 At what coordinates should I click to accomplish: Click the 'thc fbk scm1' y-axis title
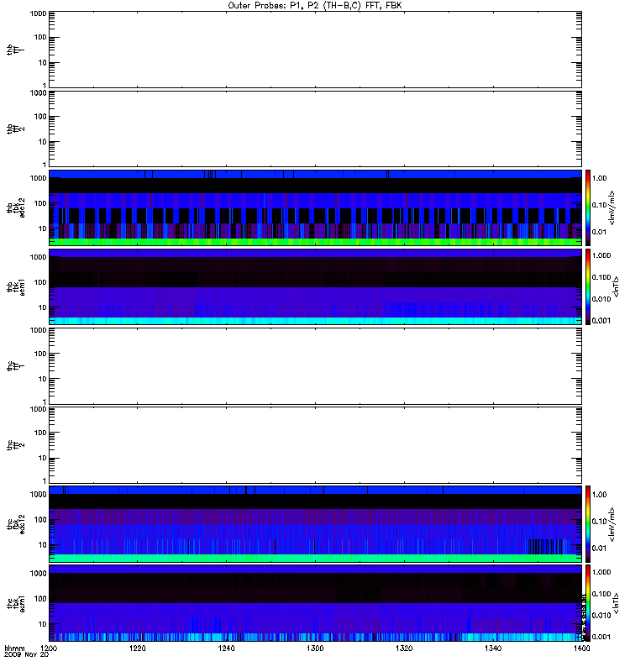(x=16, y=603)
